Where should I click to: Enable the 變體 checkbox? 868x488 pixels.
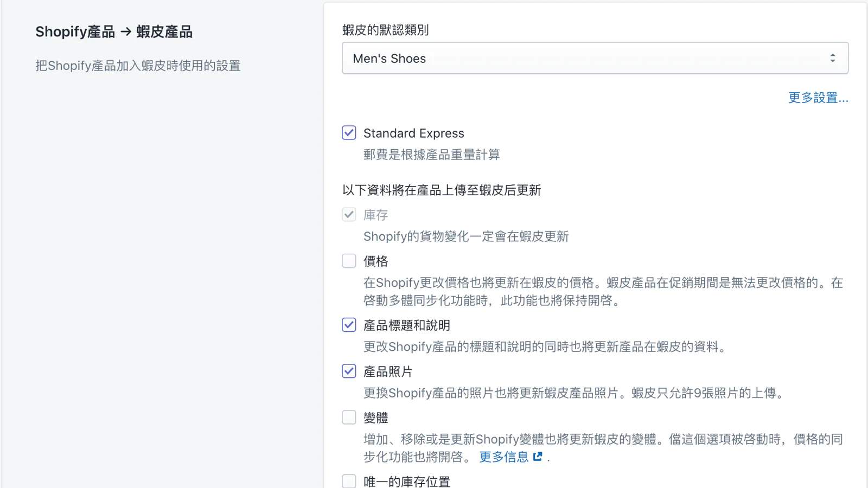click(x=349, y=418)
